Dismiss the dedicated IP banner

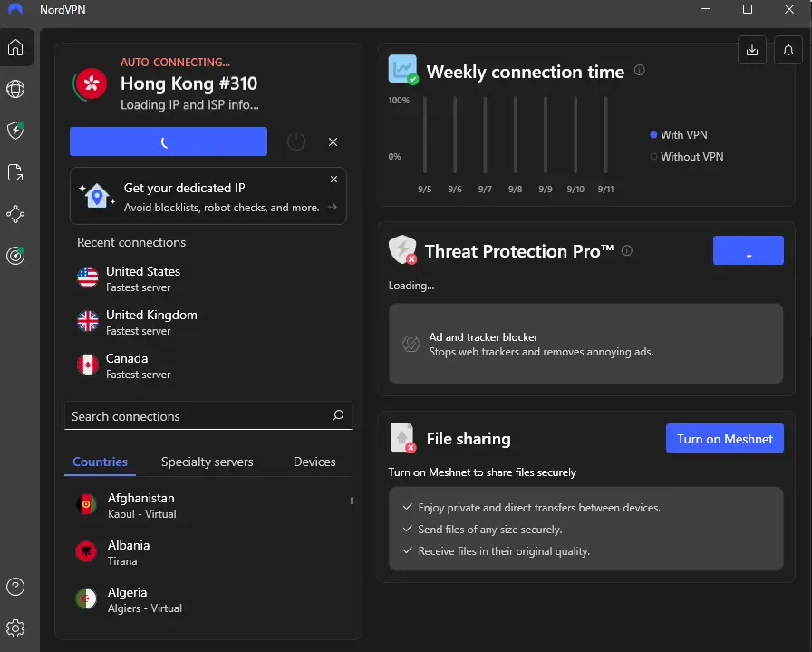(x=334, y=179)
